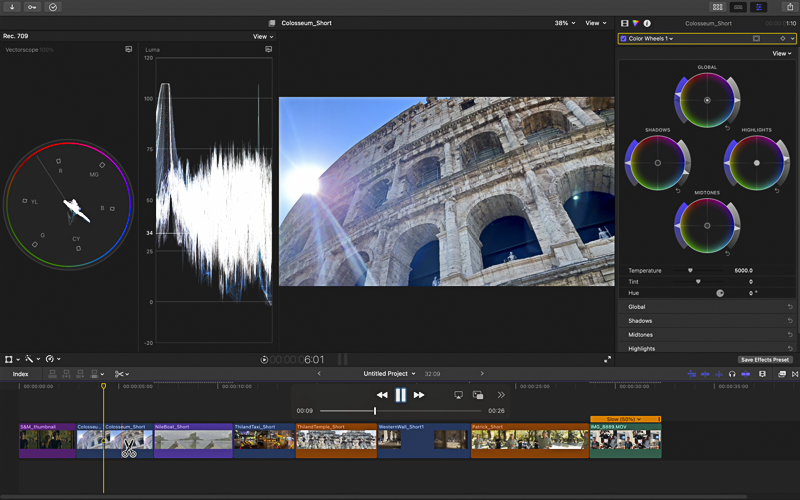Click Save Effects Preset button
Viewport: 800px width, 500px height.
(x=765, y=359)
